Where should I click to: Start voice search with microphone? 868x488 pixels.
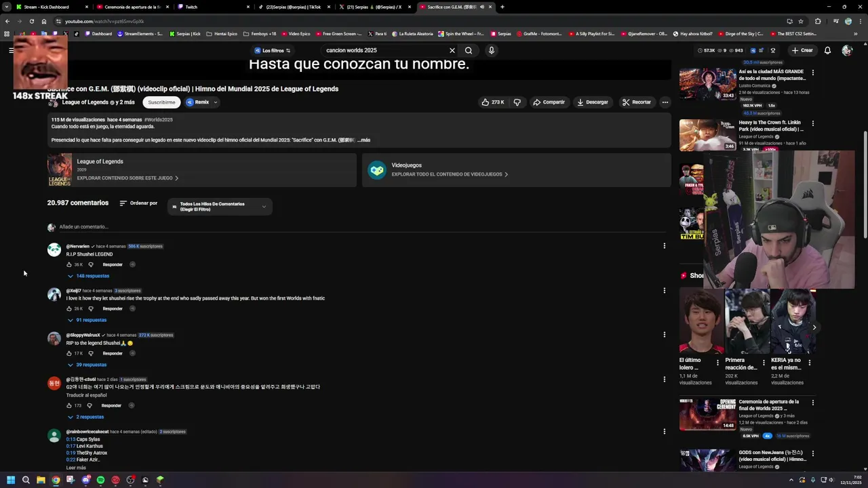[x=492, y=50]
